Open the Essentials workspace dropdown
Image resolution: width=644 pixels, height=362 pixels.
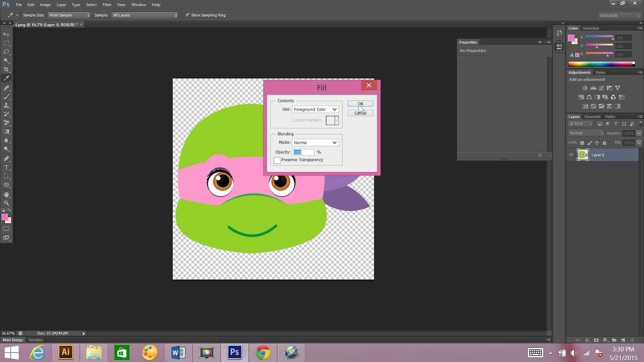click(x=619, y=15)
